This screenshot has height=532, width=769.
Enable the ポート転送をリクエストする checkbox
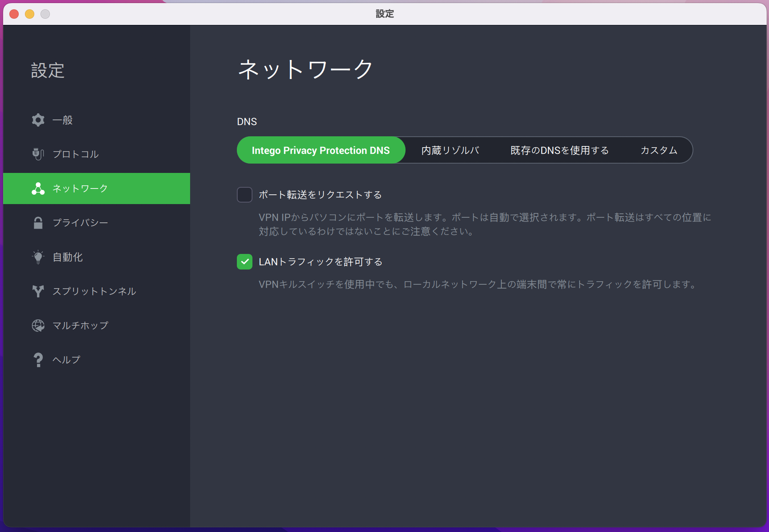click(x=245, y=195)
